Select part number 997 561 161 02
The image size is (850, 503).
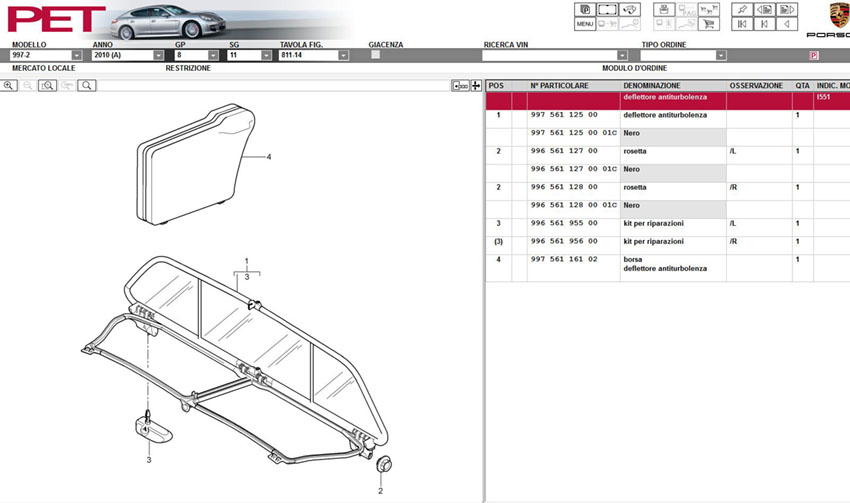coord(564,260)
